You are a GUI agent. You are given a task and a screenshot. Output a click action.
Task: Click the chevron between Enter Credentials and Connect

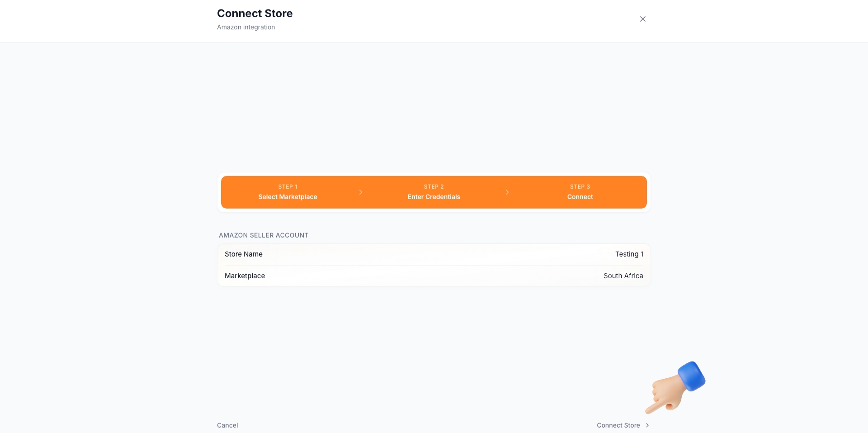tap(507, 192)
